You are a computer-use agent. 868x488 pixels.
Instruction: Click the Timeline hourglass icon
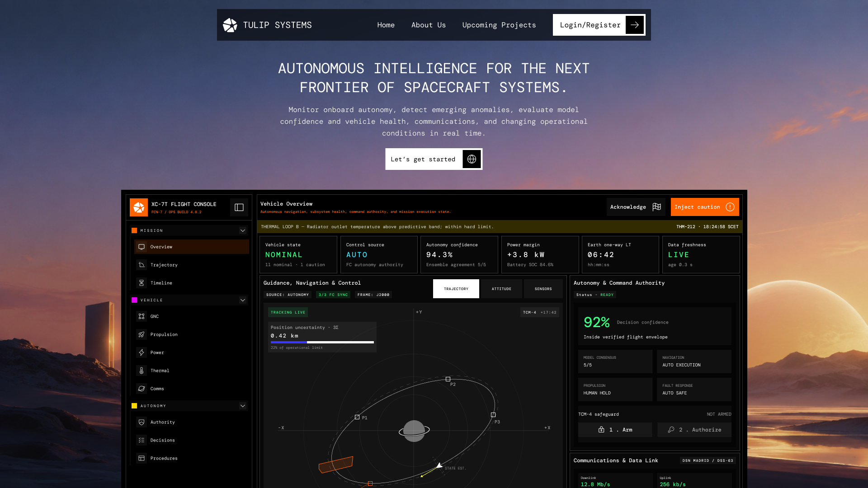point(142,283)
